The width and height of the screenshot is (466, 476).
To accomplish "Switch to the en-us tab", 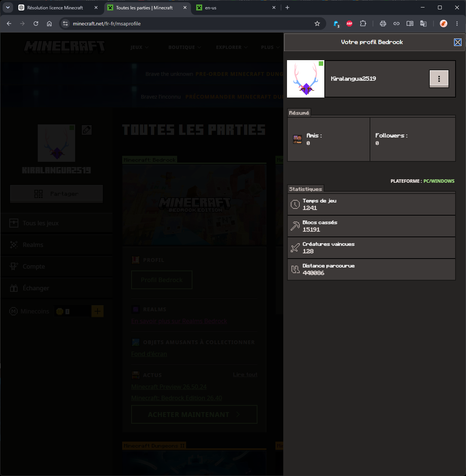I will (x=236, y=7).
